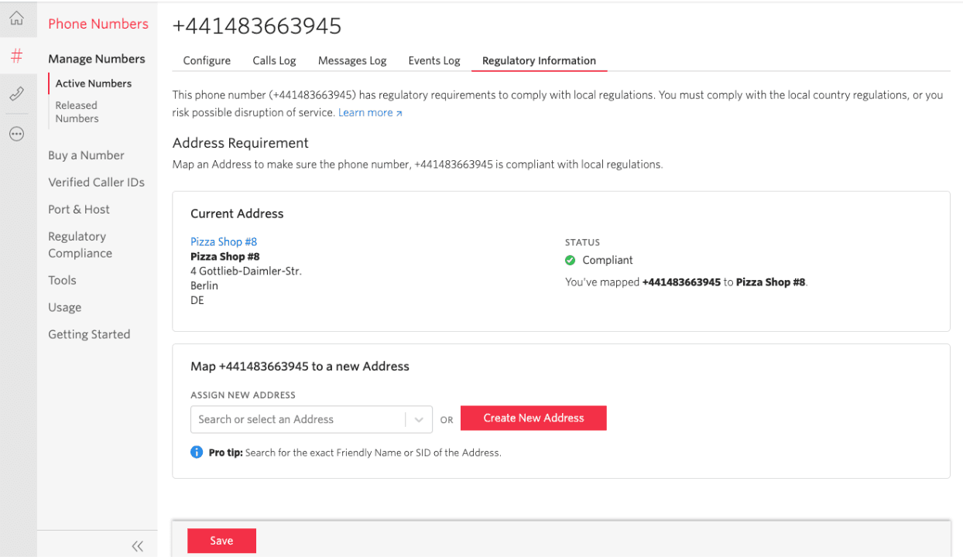Expand the address dropdown arrow
The image size is (963, 560).
pyautogui.click(x=419, y=420)
